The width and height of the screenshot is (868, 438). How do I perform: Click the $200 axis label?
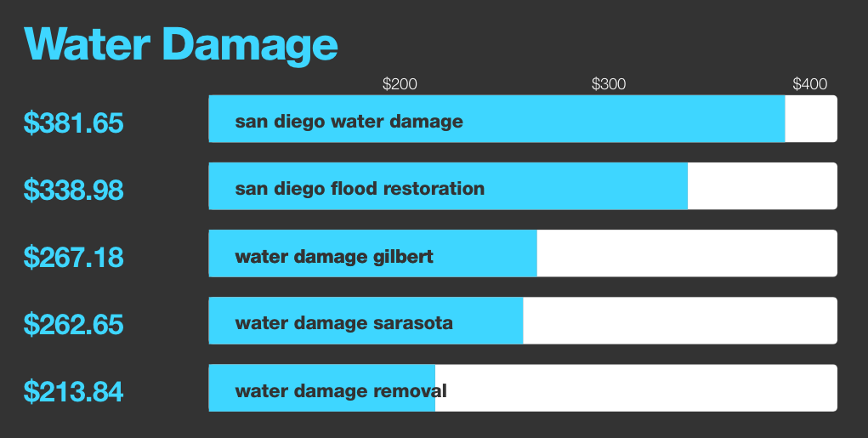click(x=400, y=84)
